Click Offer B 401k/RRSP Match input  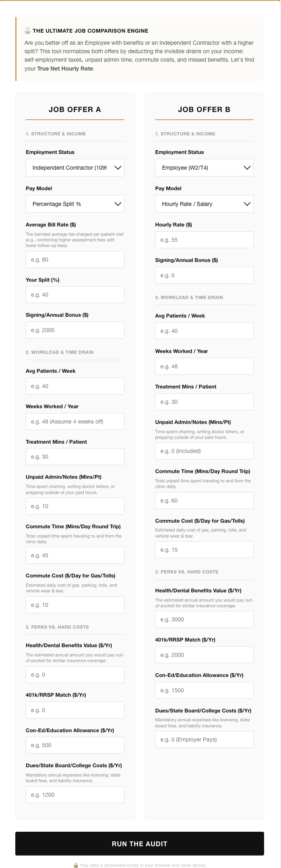click(x=204, y=655)
